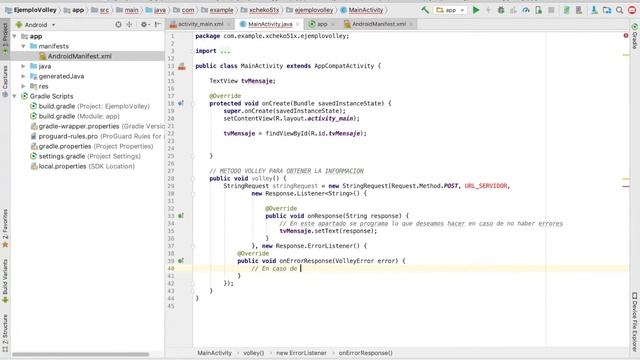Open gradle.properties (Project Properties)
The width and height of the screenshot is (640, 360).
(92, 146)
